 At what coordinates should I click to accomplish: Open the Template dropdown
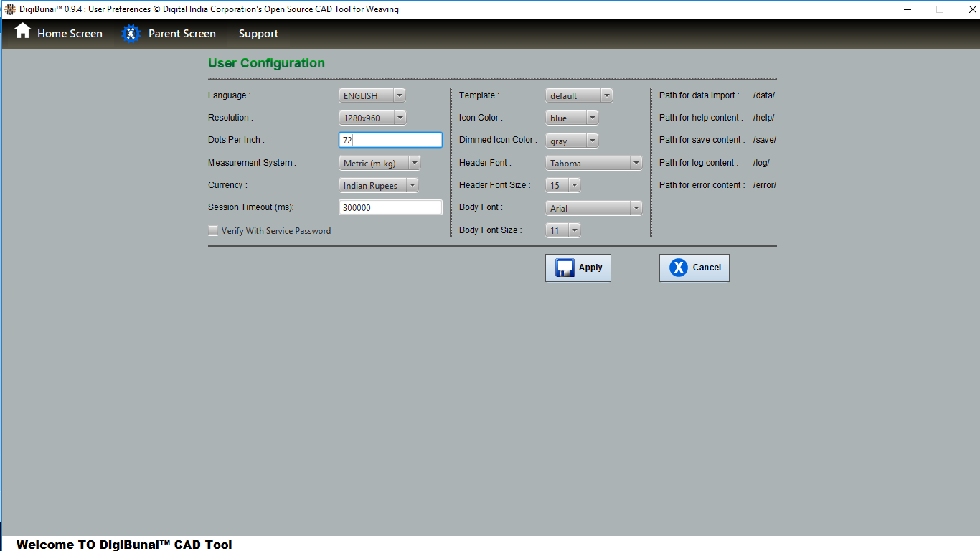coord(578,95)
